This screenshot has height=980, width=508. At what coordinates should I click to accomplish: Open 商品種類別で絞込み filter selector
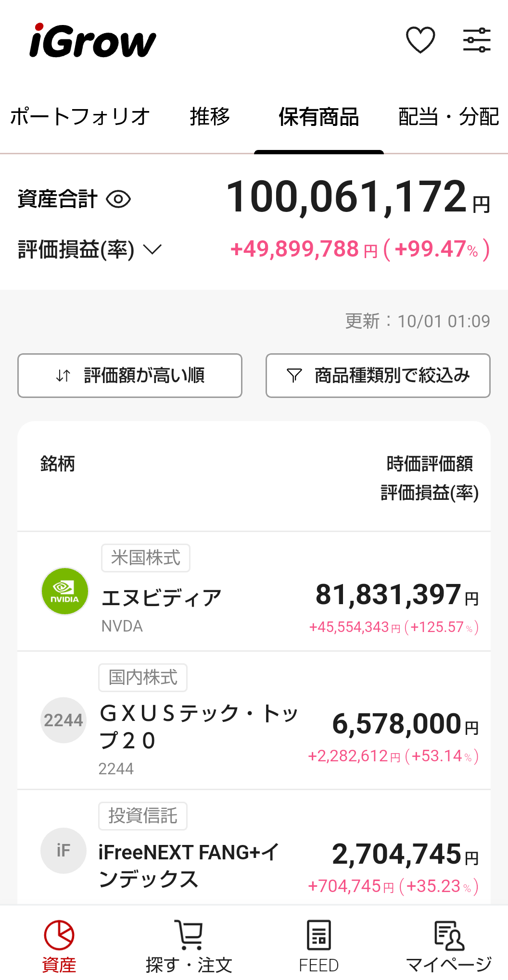click(x=378, y=375)
